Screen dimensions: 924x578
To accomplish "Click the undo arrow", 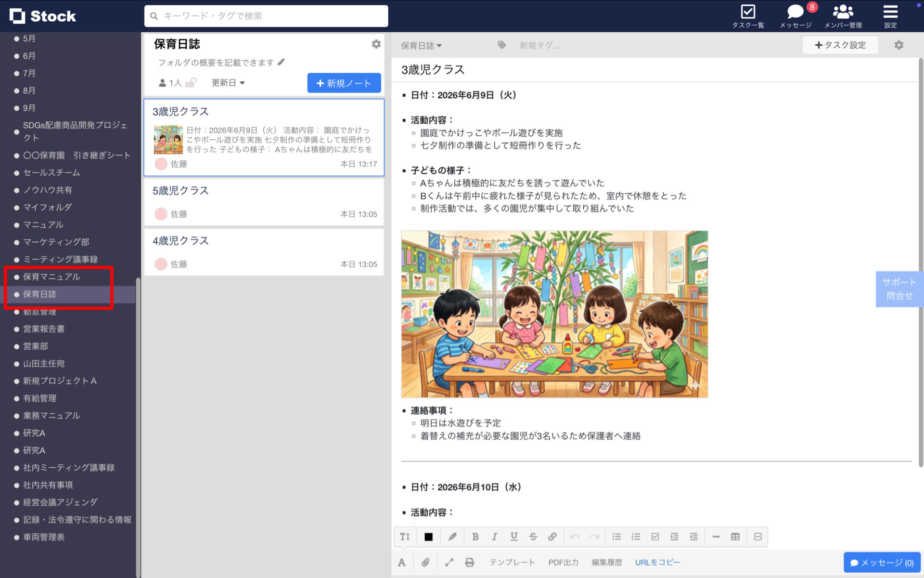I will [575, 537].
